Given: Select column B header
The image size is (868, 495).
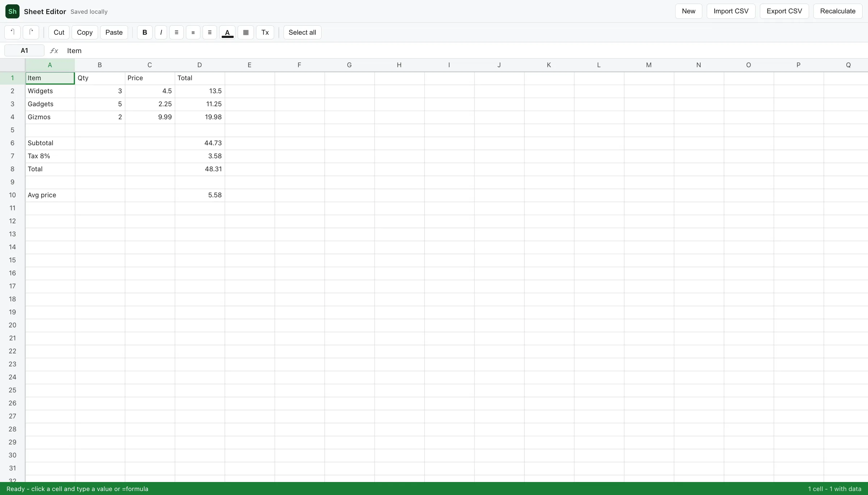Looking at the screenshot, I should (100, 65).
